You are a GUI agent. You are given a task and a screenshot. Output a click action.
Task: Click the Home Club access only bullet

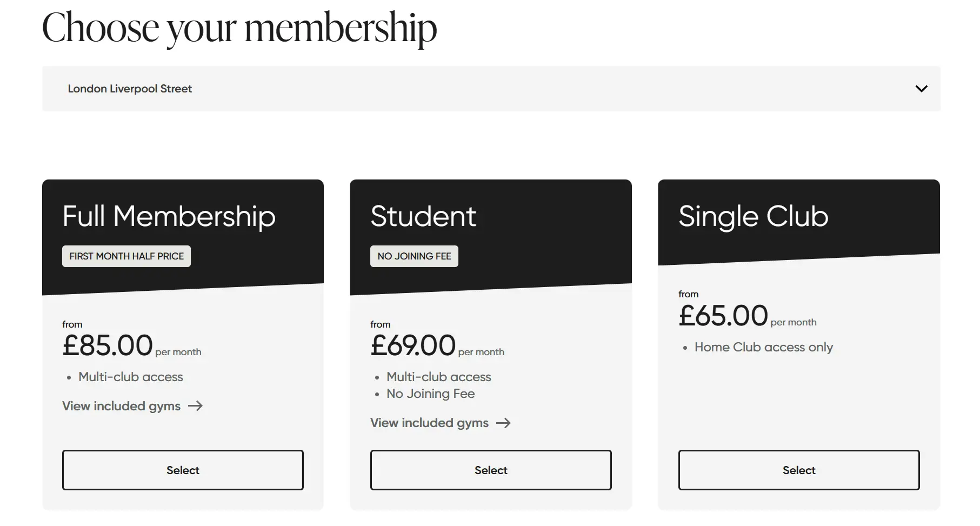[x=763, y=347]
